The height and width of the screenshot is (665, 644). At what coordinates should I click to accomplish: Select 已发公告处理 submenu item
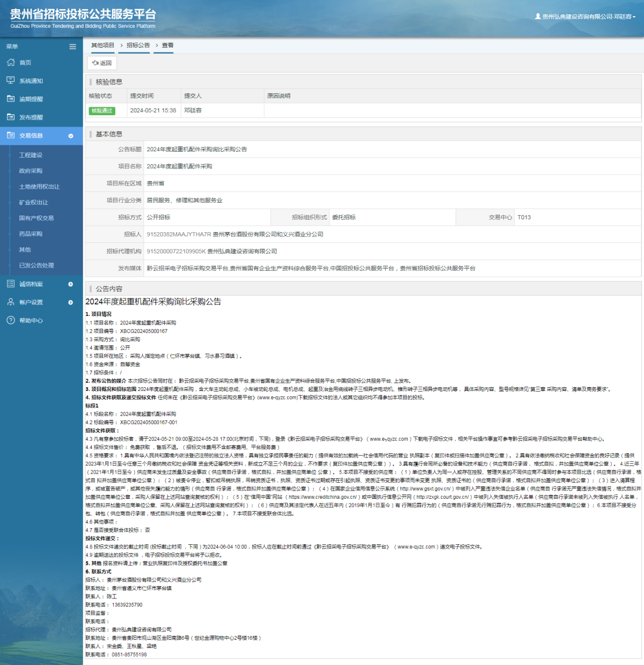point(36,265)
